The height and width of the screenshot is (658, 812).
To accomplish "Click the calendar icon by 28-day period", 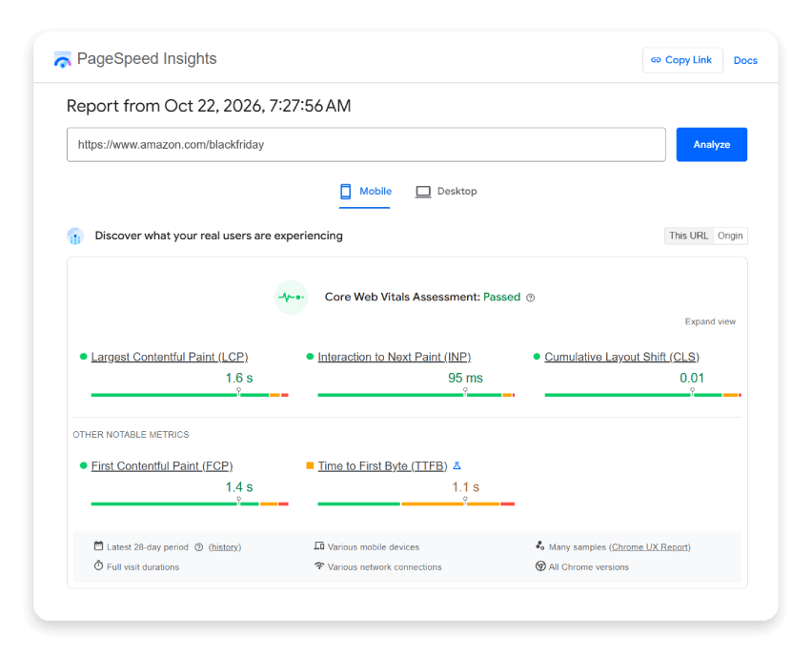I will (x=98, y=546).
